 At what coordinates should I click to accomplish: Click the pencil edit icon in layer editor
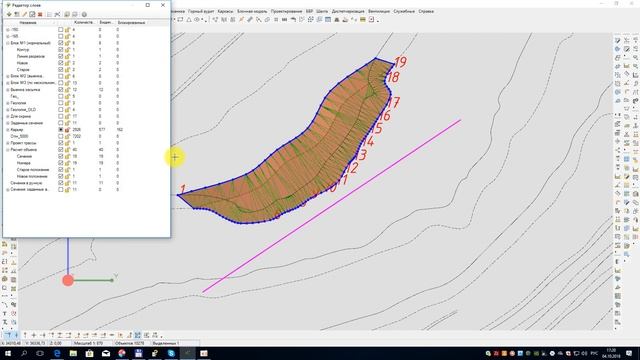click(x=24, y=15)
